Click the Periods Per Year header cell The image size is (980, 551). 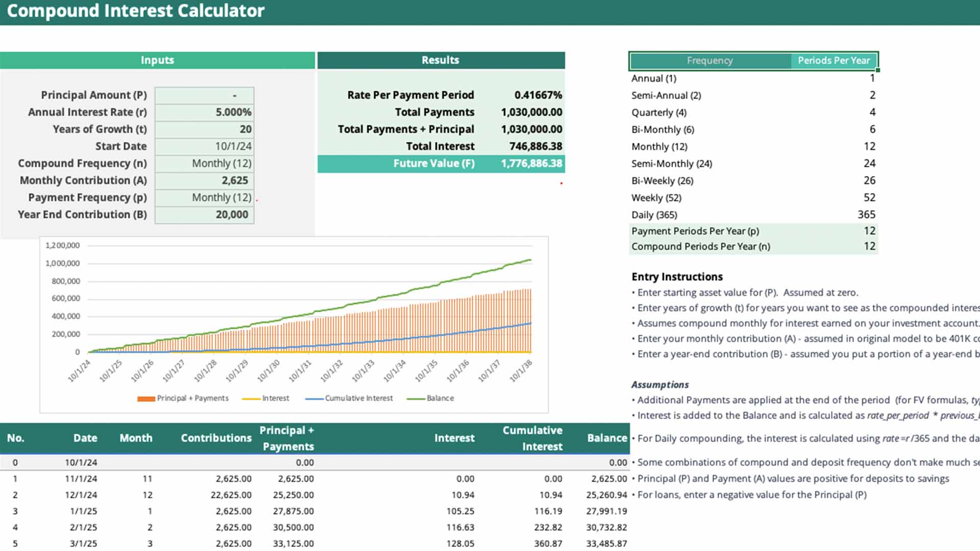(x=834, y=61)
